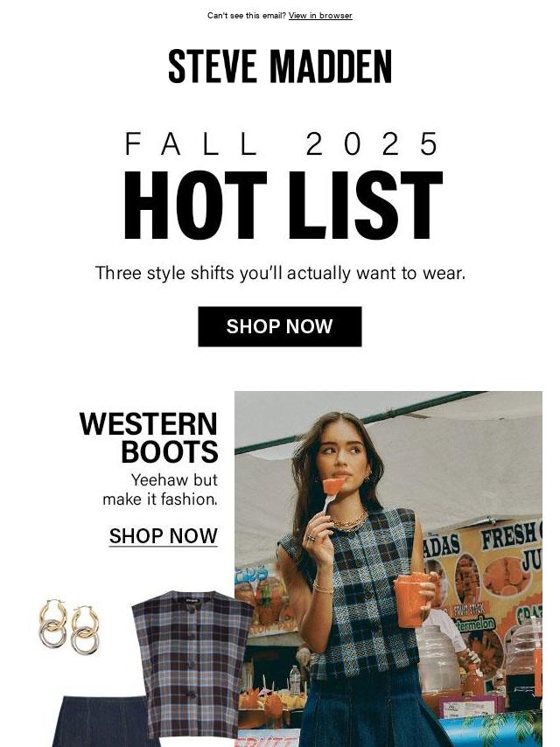Click the fruit piece on the model's fork
The height and width of the screenshot is (747, 560).
(x=333, y=485)
